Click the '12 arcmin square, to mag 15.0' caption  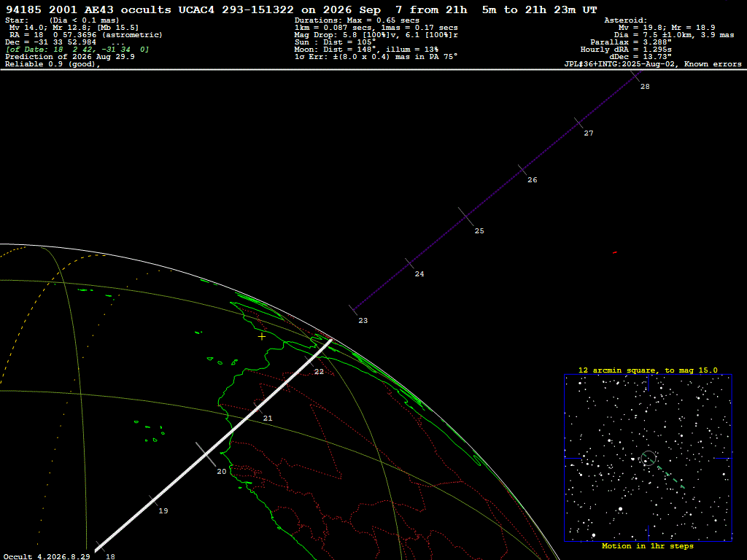(648, 370)
